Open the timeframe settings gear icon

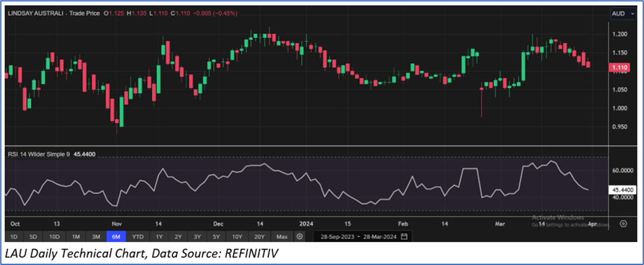300,236
